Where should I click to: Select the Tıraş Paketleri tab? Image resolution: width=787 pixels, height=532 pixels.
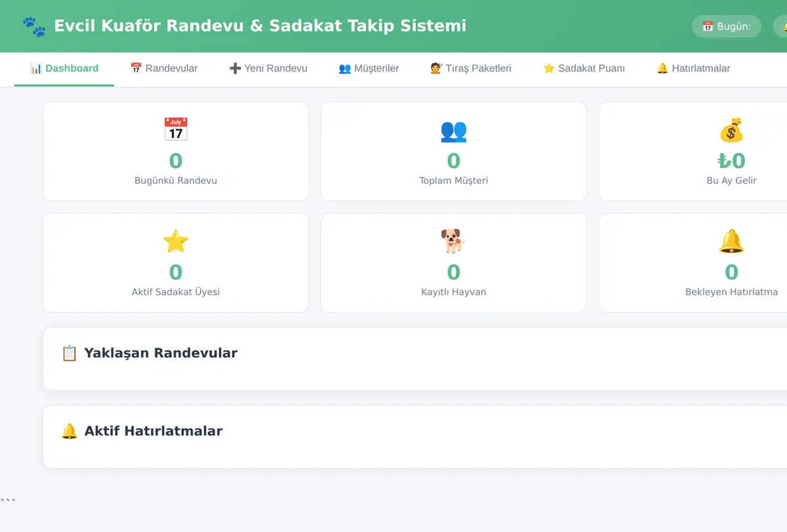471,68
